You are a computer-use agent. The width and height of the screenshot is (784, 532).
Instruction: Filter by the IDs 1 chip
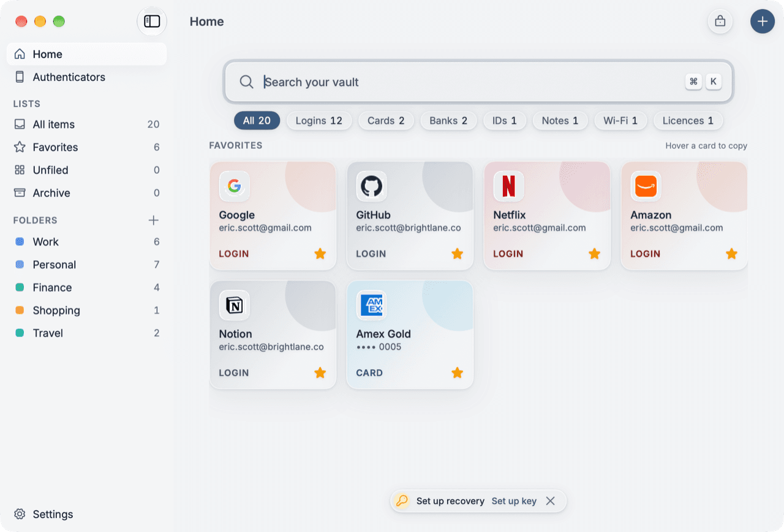coord(505,121)
